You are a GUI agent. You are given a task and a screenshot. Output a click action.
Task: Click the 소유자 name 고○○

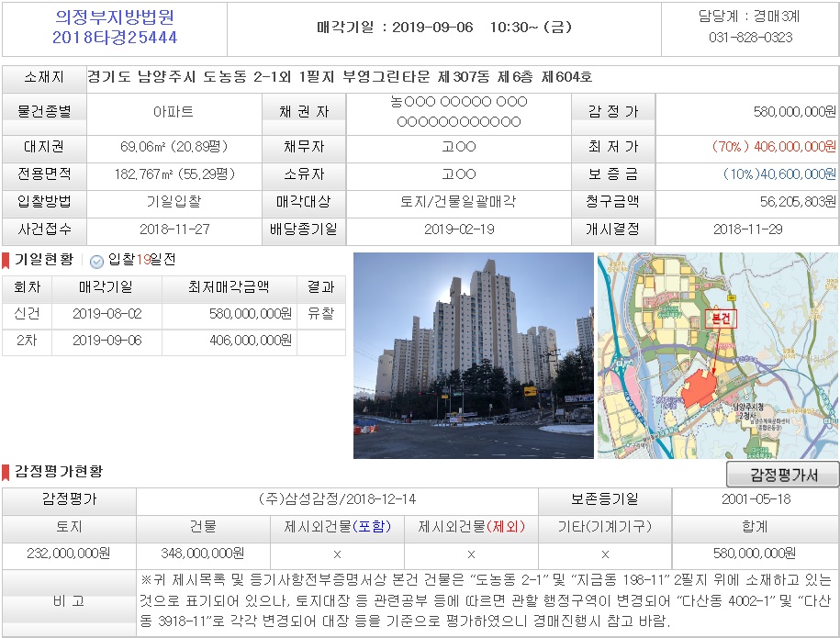click(x=459, y=173)
